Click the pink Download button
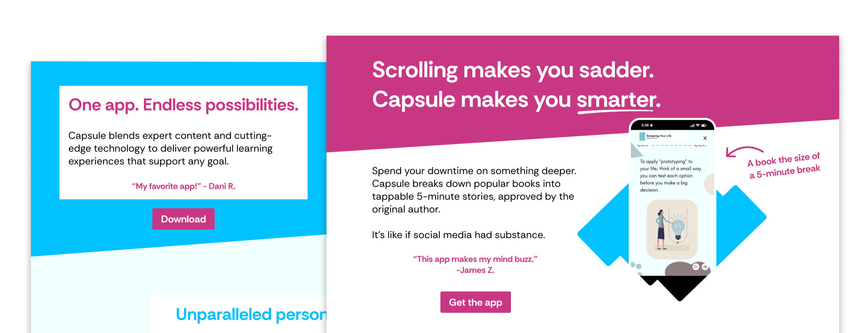The image size is (868, 333). 183,219
